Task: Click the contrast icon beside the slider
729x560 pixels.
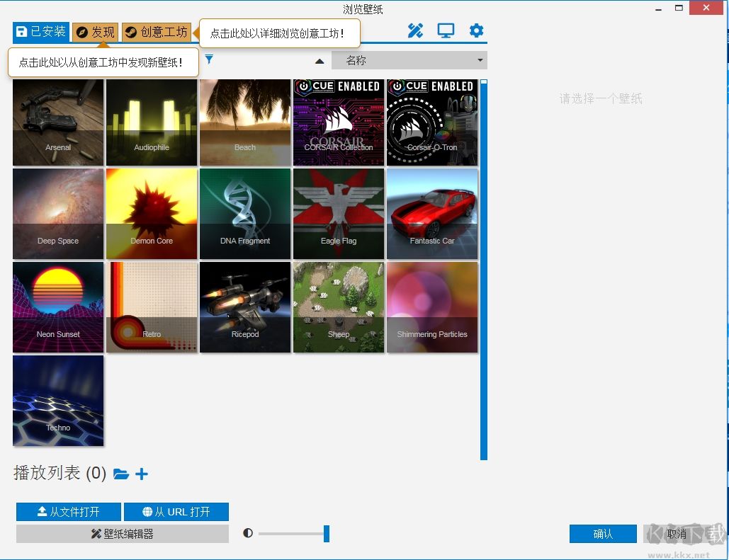Action: (x=248, y=533)
